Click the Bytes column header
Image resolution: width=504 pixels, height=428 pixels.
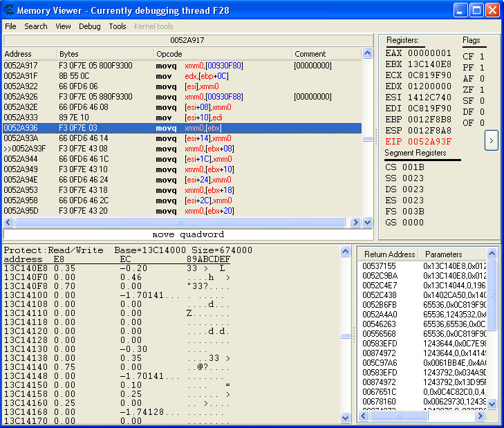click(x=105, y=54)
